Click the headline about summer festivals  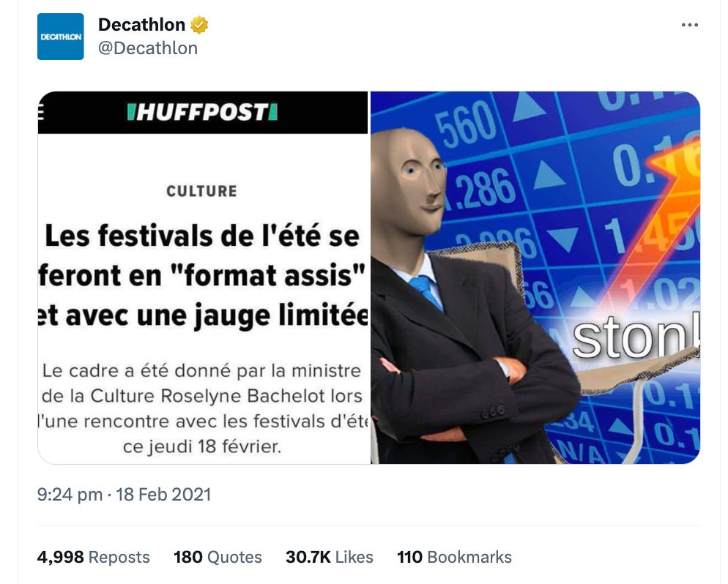203,275
